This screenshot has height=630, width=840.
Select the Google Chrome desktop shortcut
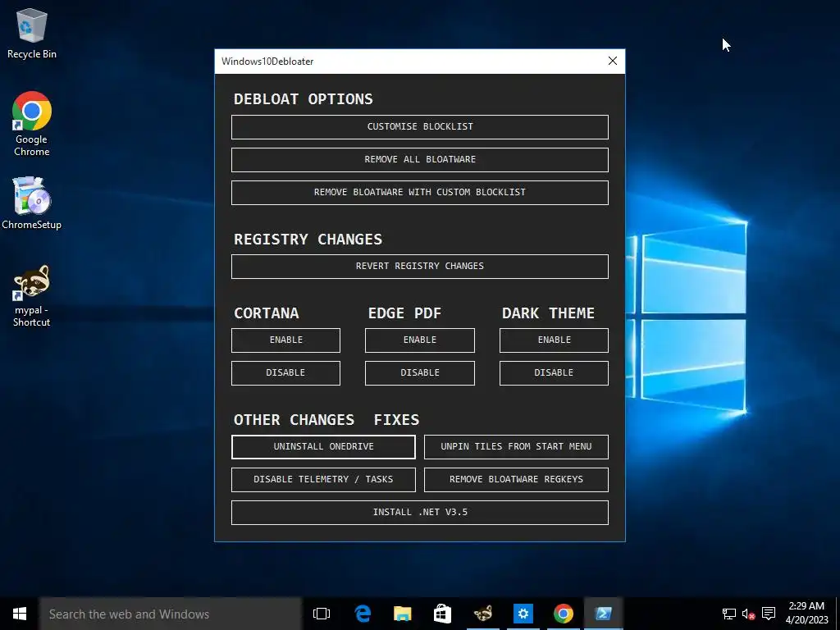[x=32, y=124]
